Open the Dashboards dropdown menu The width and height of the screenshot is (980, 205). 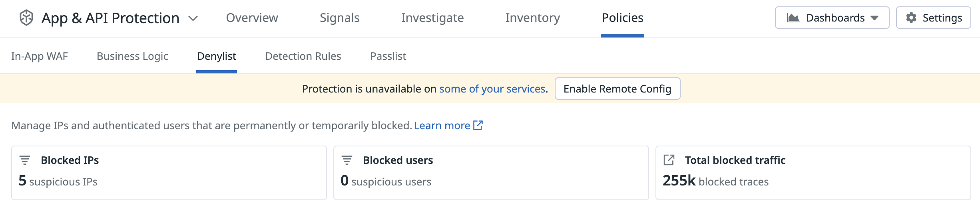pos(832,18)
